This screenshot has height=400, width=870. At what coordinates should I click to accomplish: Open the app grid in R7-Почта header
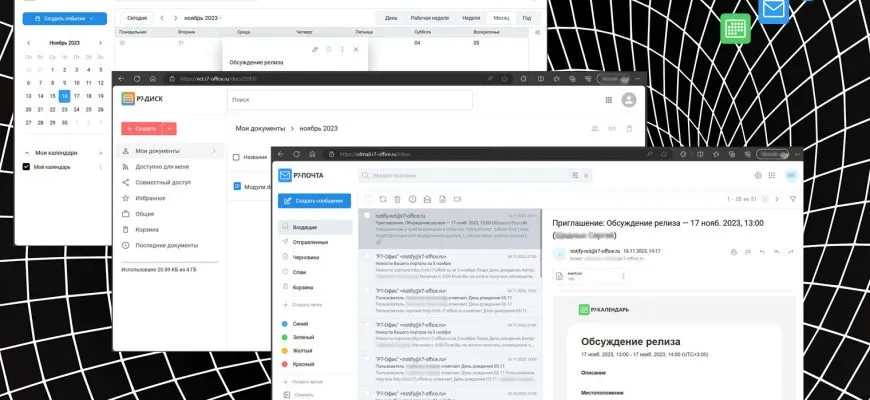tap(772, 175)
